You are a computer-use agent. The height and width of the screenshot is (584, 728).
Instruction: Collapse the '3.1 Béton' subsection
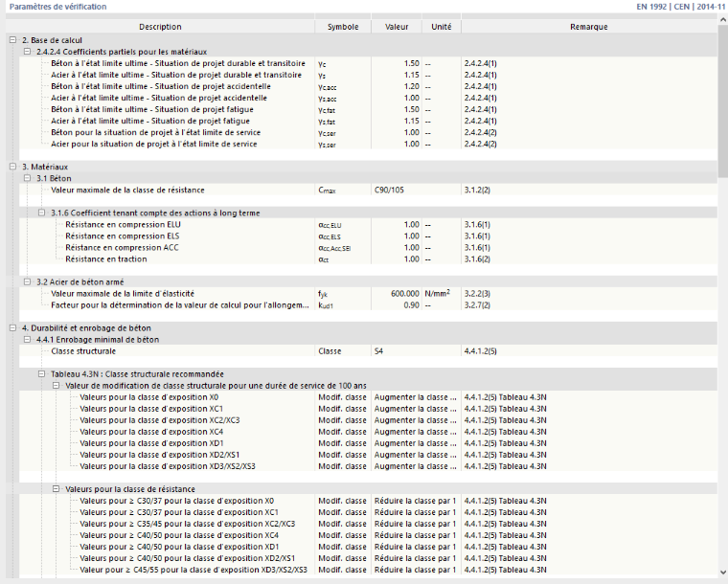(28, 179)
